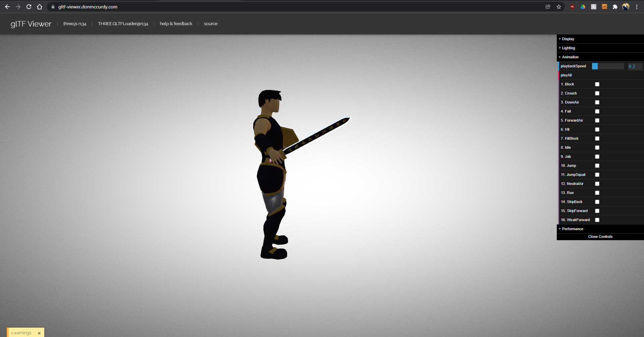Select the source menu item

tap(211, 23)
